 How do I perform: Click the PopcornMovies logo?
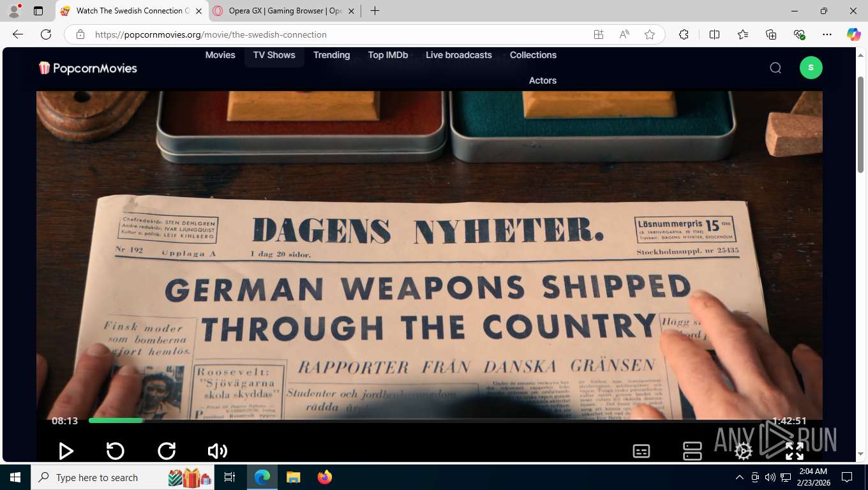click(x=88, y=68)
